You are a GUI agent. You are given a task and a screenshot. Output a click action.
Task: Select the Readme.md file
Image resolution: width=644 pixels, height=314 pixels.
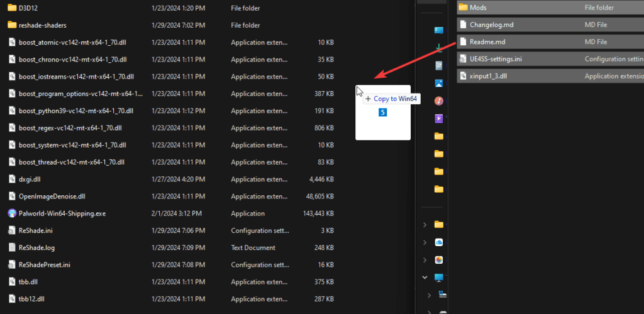click(x=487, y=42)
